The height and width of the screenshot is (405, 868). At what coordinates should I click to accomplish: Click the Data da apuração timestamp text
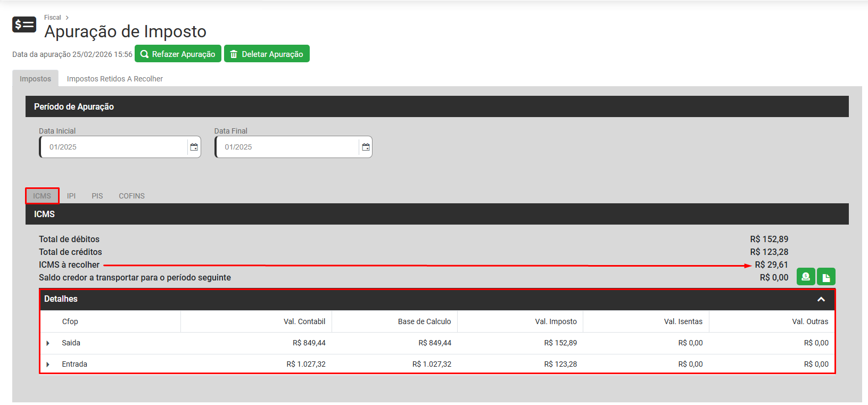(x=72, y=54)
